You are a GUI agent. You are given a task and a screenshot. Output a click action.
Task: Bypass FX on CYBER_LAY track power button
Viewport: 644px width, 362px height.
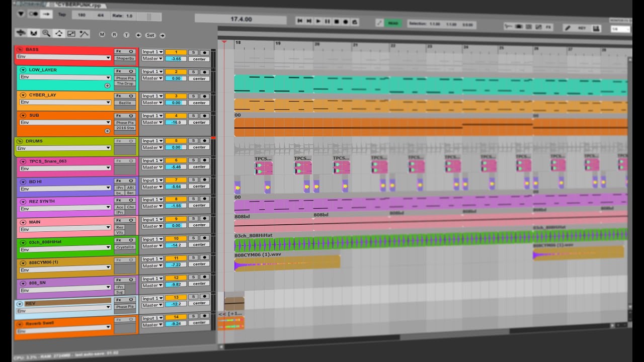[131, 96]
